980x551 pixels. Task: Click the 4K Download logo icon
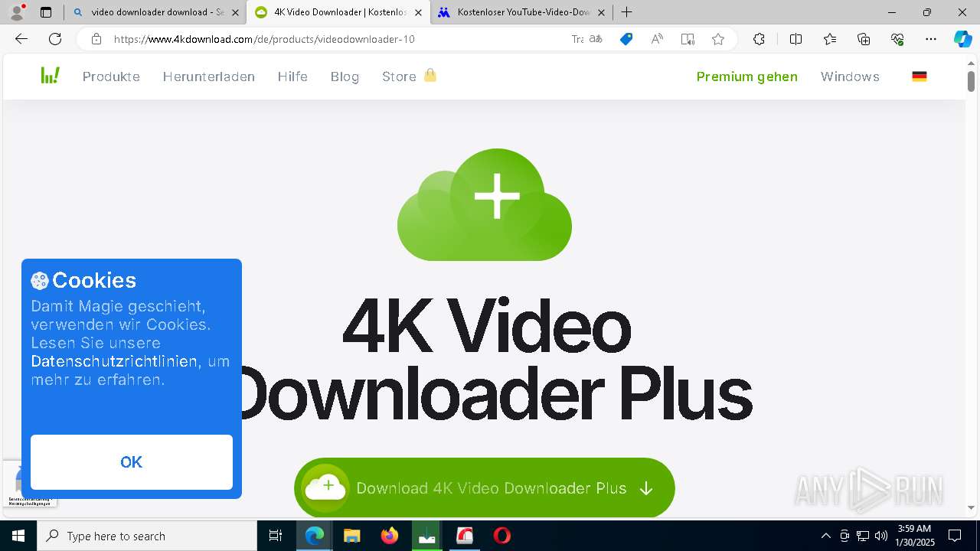pos(51,75)
